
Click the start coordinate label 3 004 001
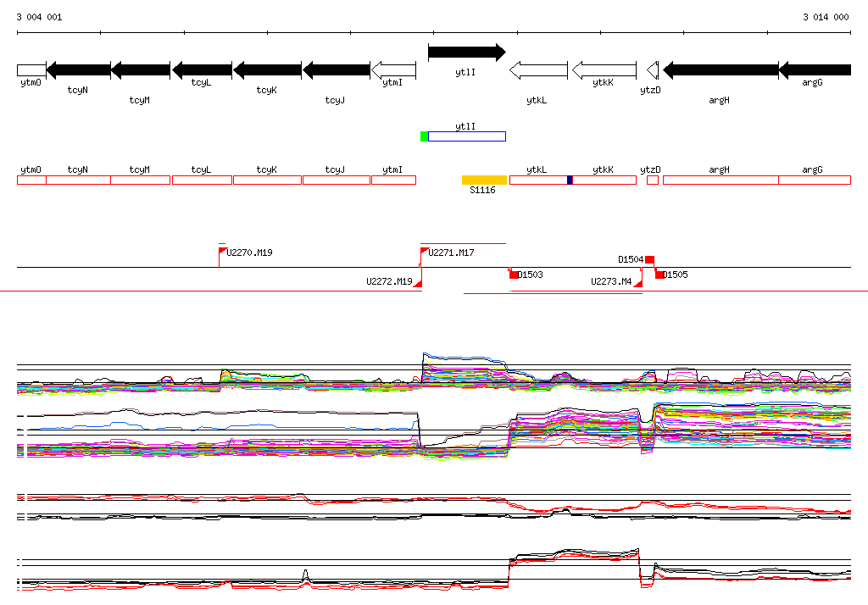tap(39, 17)
